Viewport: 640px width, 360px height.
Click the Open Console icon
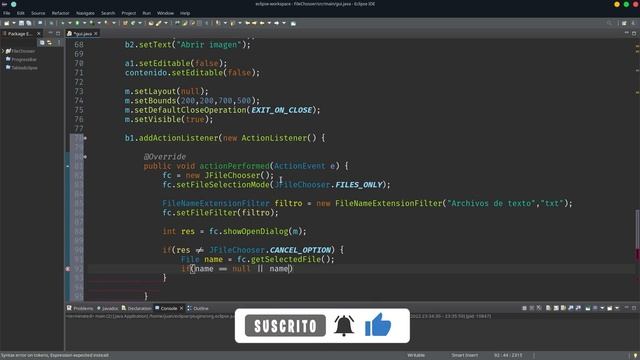pos(609,308)
